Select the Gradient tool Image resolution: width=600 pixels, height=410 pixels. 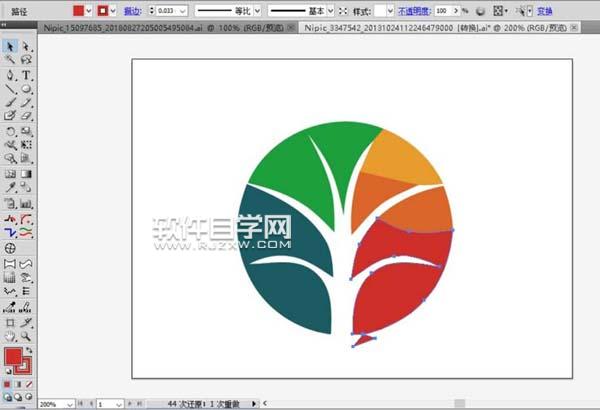26,174
